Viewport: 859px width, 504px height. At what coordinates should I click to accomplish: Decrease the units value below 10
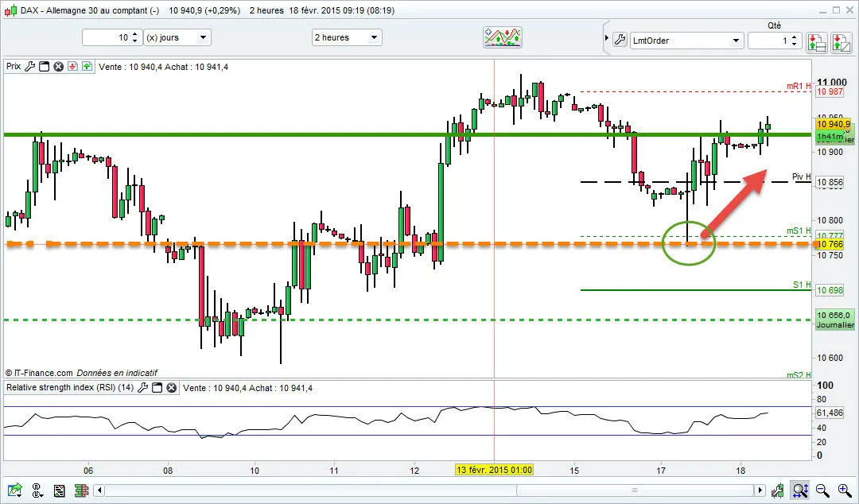click(x=134, y=41)
